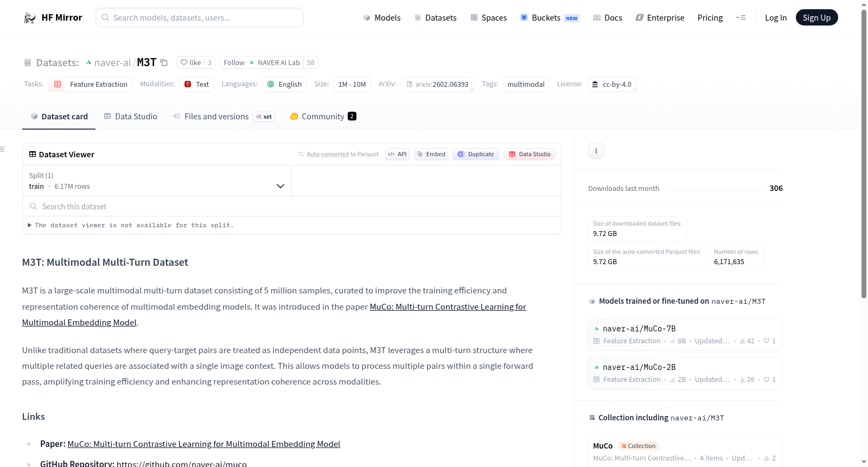The width and height of the screenshot is (868, 467).
Task: Open the naver-ai organization link
Action: coord(113,62)
